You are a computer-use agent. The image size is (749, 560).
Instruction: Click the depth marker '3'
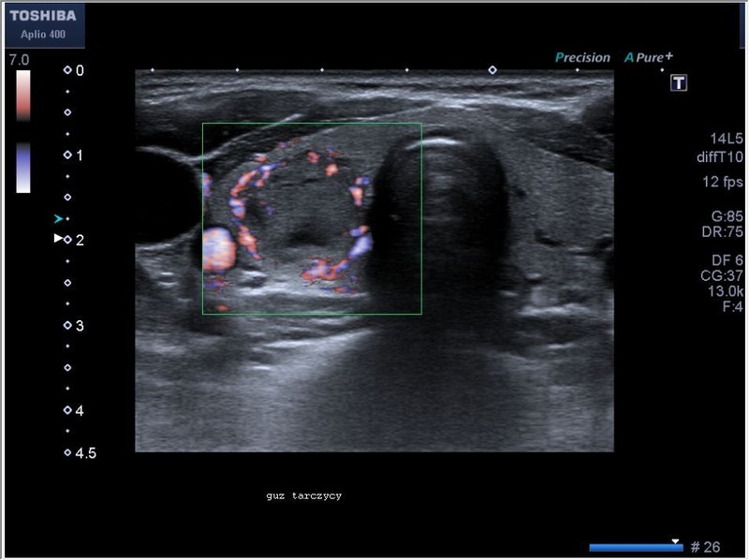(x=80, y=326)
